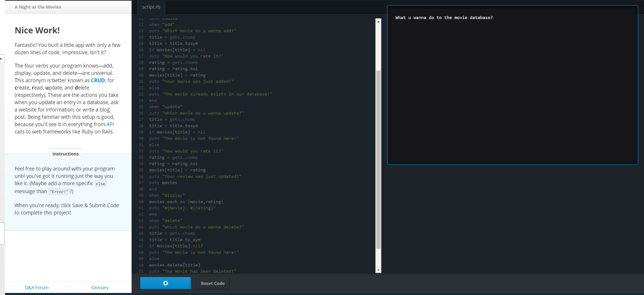
Task: Click the code editor vertical scrollbar thumb
Action: (378, 160)
